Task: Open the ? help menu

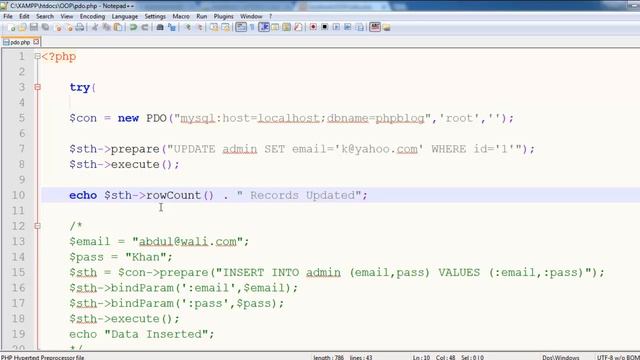Action: (x=270, y=16)
